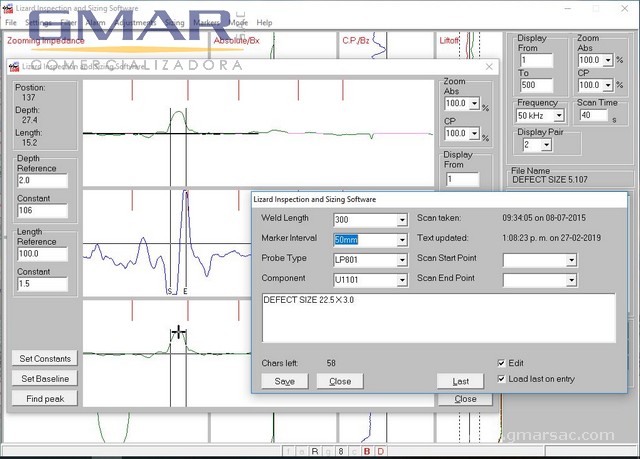Click the Length Reference field showing 100.0
Viewport: 640px width, 459px height.
pos(42,254)
